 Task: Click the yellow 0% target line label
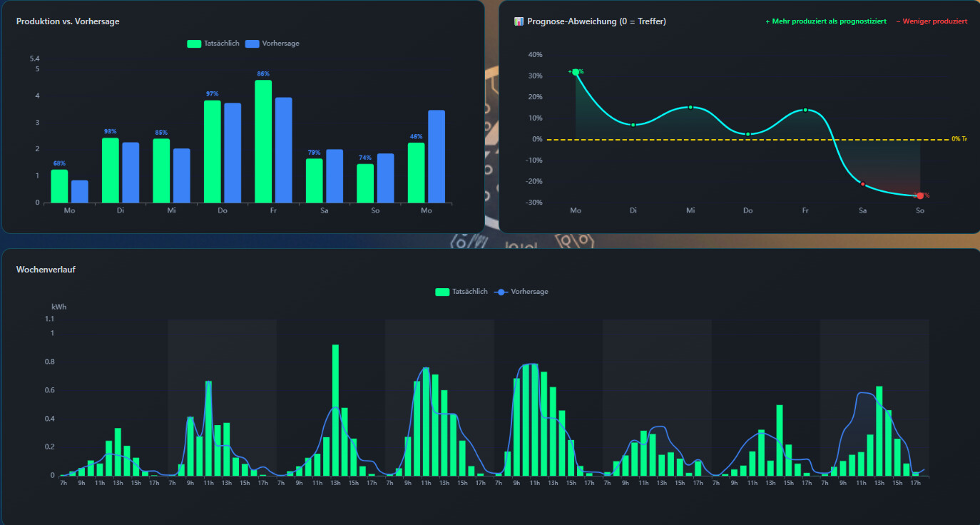coord(959,139)
